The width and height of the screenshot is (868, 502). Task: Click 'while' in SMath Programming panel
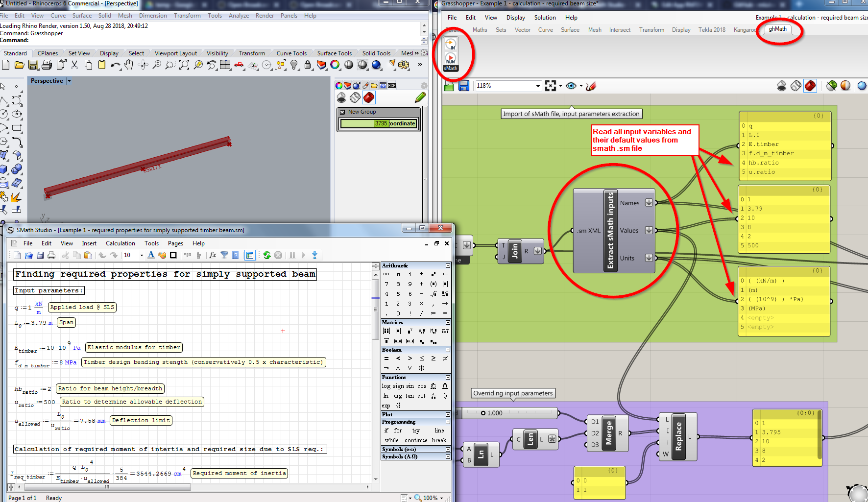point(391,440)
